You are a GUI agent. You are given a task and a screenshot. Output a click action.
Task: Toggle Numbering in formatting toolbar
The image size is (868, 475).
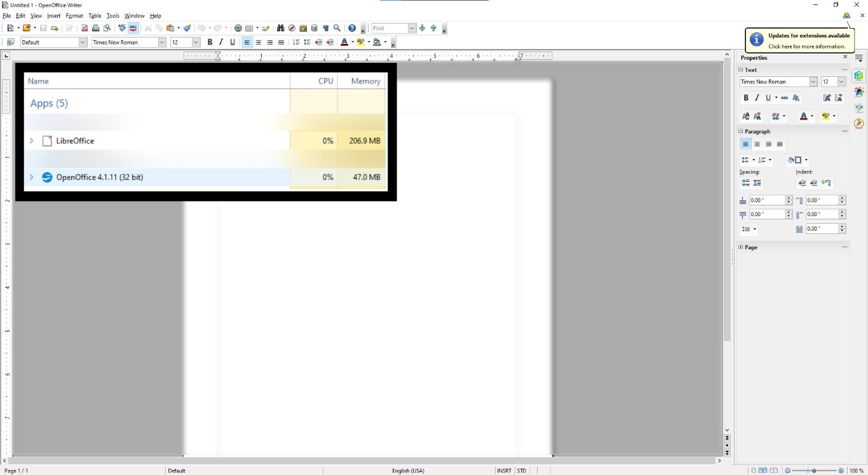295,42
